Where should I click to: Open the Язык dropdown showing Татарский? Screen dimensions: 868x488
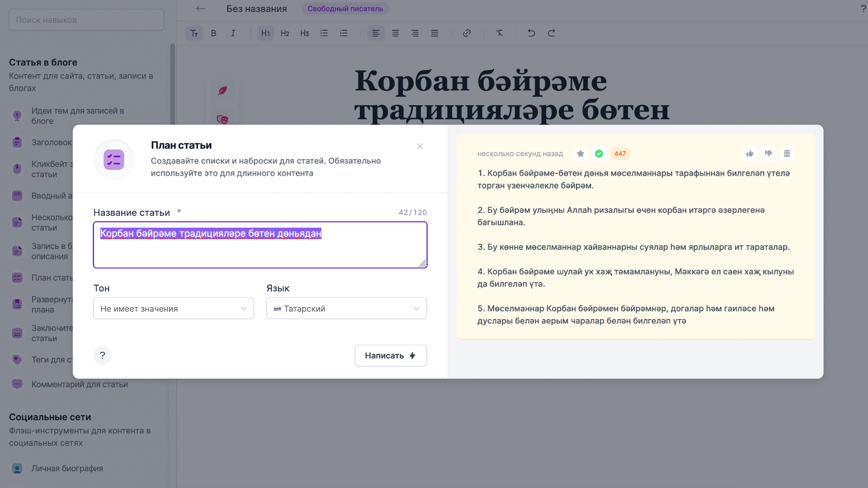[347, 308]
